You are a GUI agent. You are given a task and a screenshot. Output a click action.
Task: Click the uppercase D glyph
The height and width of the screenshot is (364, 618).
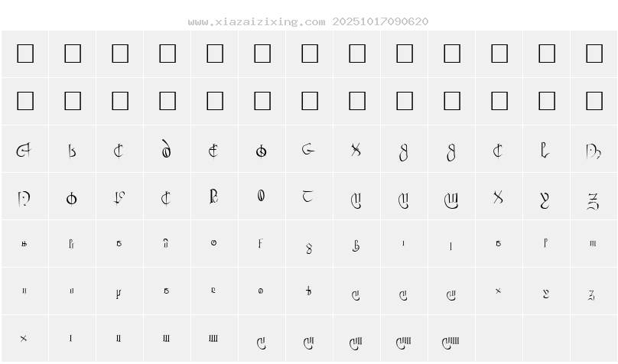point(166,150)
